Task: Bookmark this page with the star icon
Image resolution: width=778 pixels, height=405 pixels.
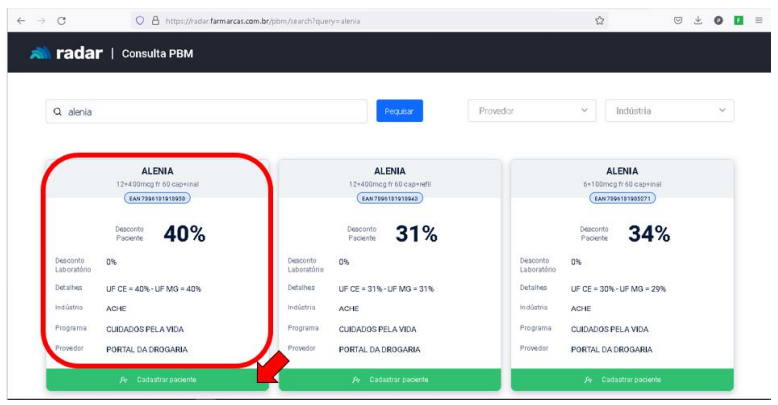Action: [599, 21]
